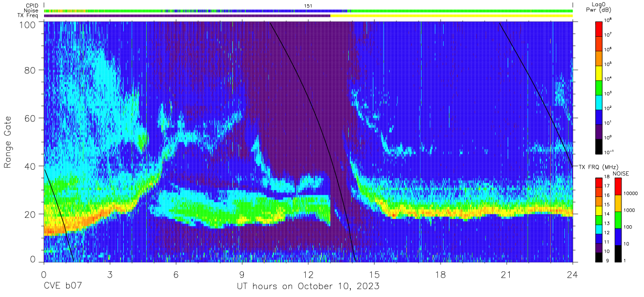Click the '15' TX frequency scale value

[606, 206]
